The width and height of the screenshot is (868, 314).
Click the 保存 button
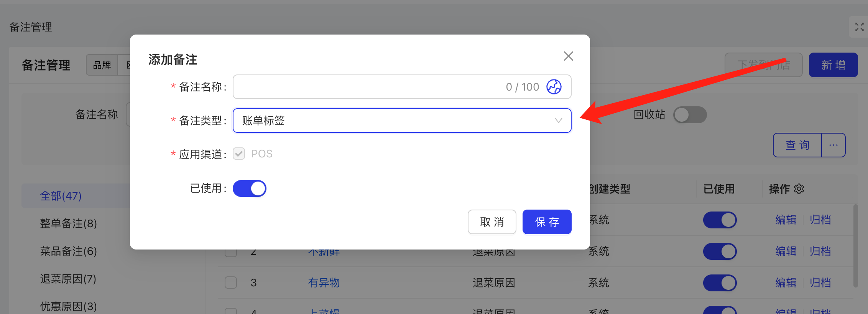point(547,222)
